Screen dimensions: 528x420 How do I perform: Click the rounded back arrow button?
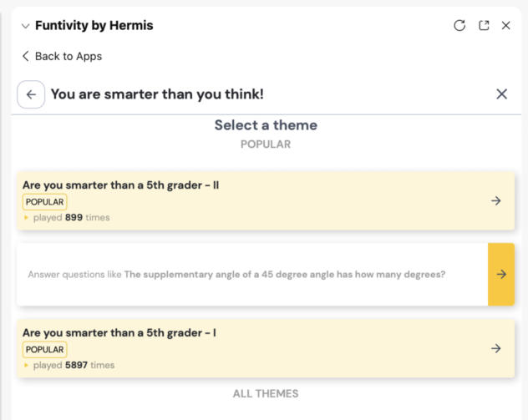[x=31, y=94]
